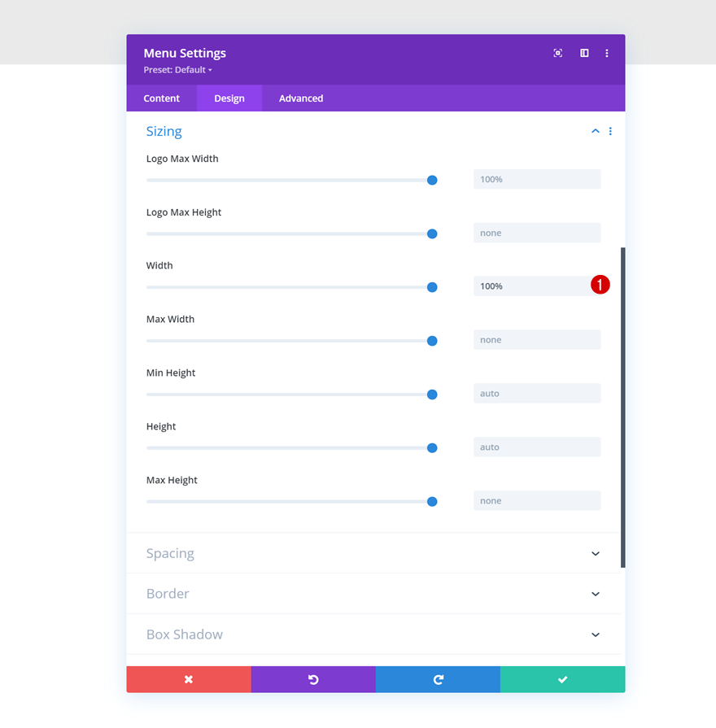
Task: Open the Sizing section options menu
Action: coord(610,131)
